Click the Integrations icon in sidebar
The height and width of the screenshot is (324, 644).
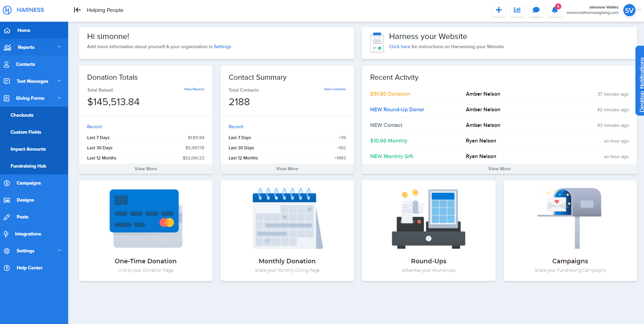(7, 234)
